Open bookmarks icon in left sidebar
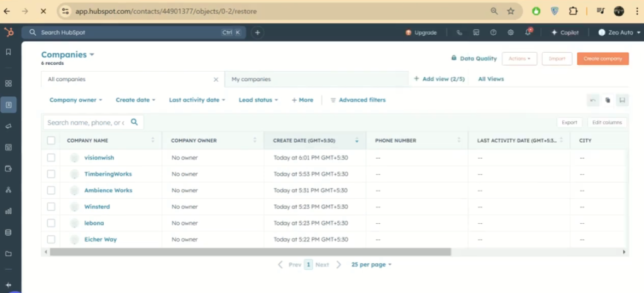This screenshot has width=644, height=293. (x=8, y=52)
